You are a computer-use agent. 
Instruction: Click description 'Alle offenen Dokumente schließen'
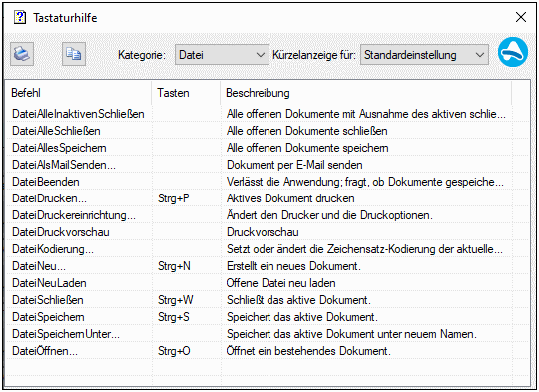[x=307, y=131]
